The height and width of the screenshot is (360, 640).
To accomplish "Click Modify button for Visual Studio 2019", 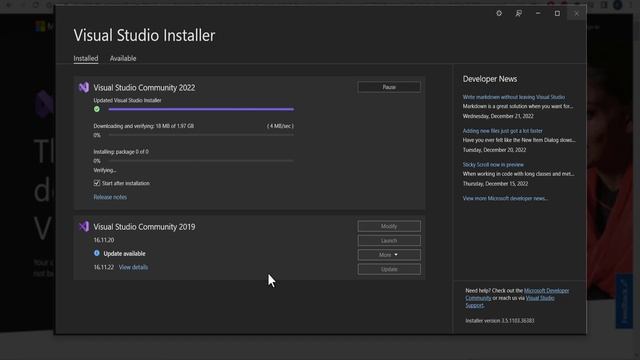I will tap(389, 226).
